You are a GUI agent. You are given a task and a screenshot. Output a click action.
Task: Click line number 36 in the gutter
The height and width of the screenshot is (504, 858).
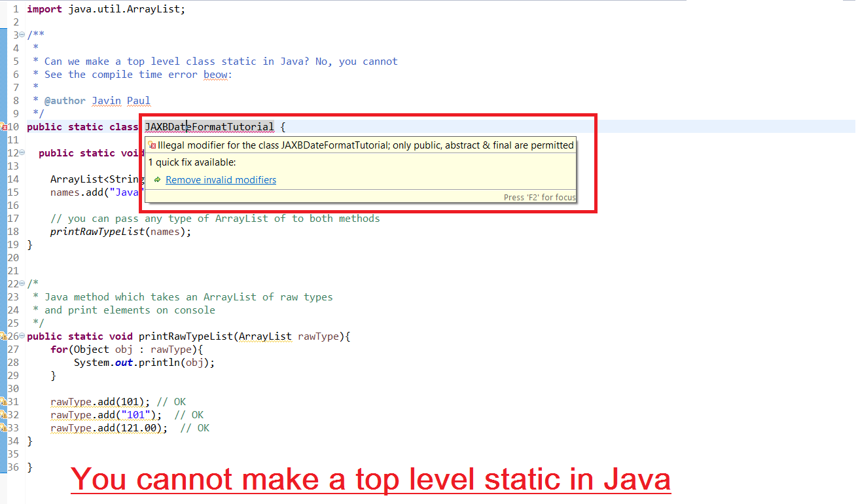pyautogui.click(x=14, y=467)
